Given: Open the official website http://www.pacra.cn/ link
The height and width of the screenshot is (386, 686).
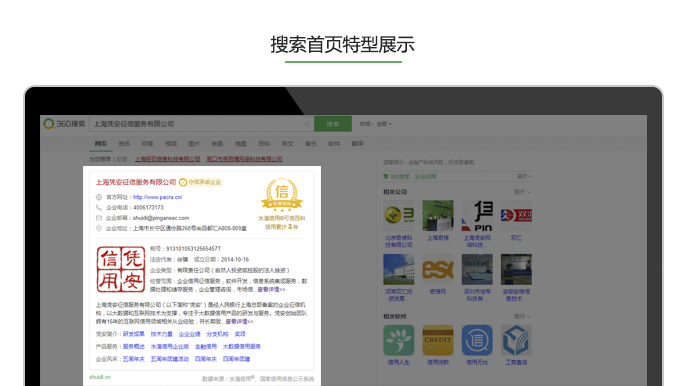Looking at the screenshot, I should click(158, 197).
